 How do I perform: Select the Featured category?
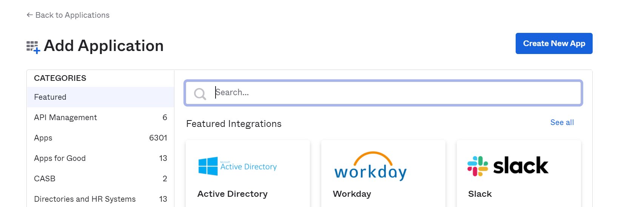point(50,97)
